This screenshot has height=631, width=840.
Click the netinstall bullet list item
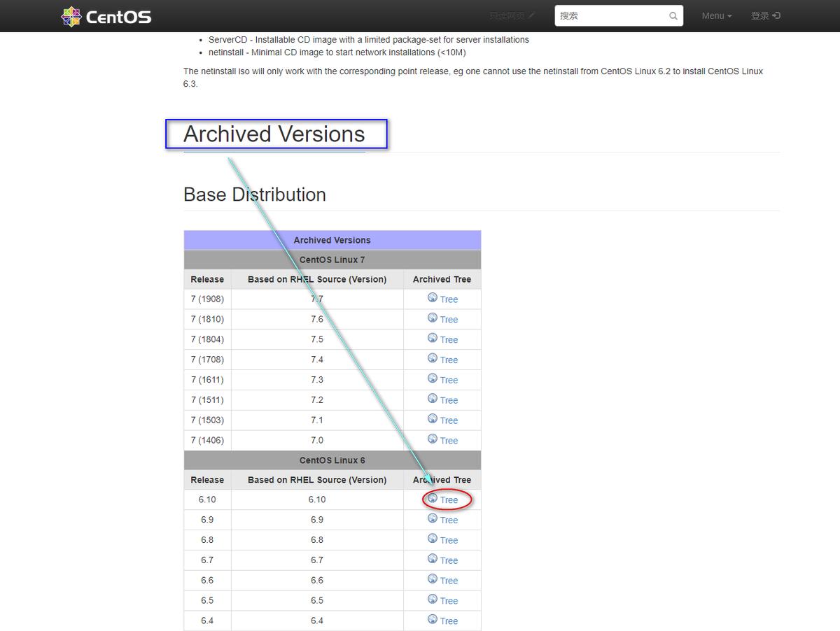click(337, 52)
